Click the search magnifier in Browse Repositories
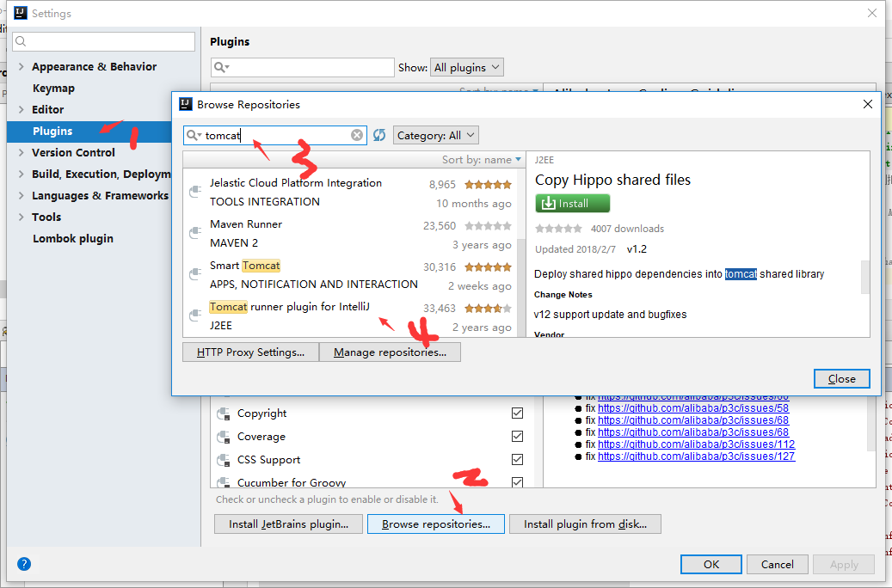The width and height of the screenshot is (892, 588). [x=194, y=135]
